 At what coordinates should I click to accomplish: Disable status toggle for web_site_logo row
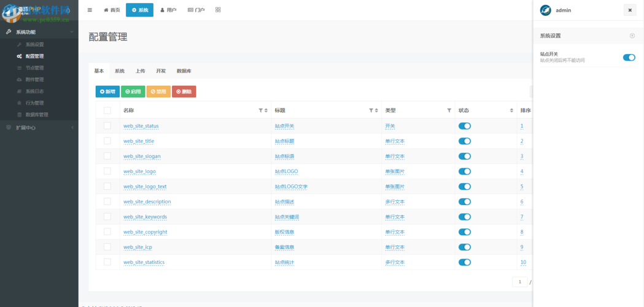pos(465,171)
